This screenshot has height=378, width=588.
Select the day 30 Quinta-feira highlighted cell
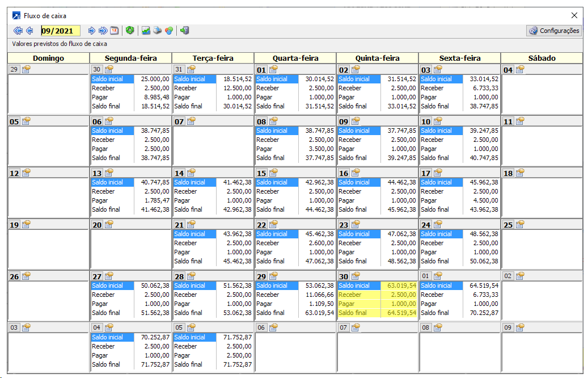pos(377,299)
